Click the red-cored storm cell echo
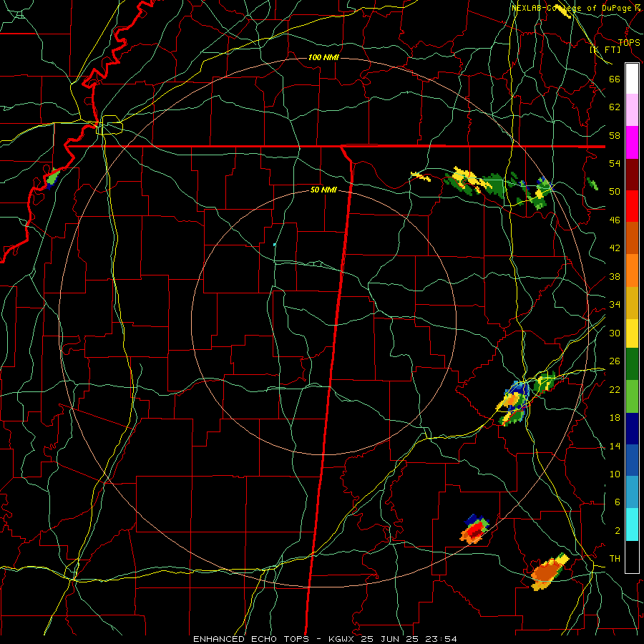Image resolution: width=644 pixels, height=644 pixels. 475,530
